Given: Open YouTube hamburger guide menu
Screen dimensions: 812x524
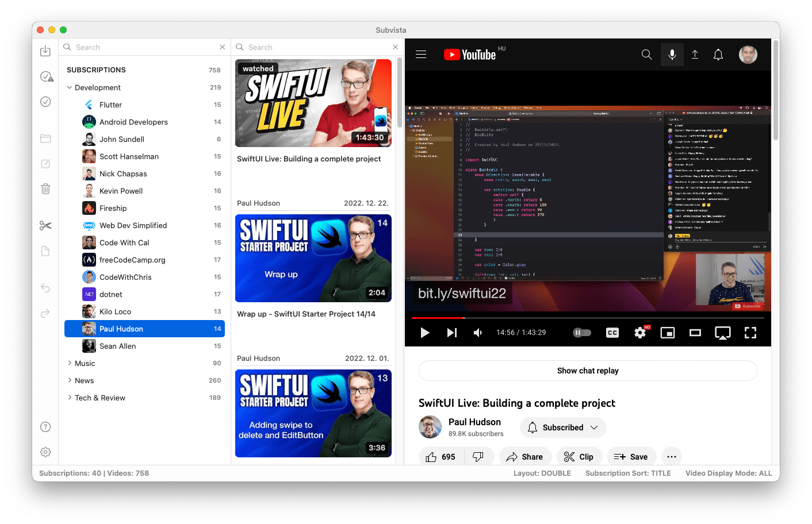Looking at the screenshot, I should coord(421,55).
